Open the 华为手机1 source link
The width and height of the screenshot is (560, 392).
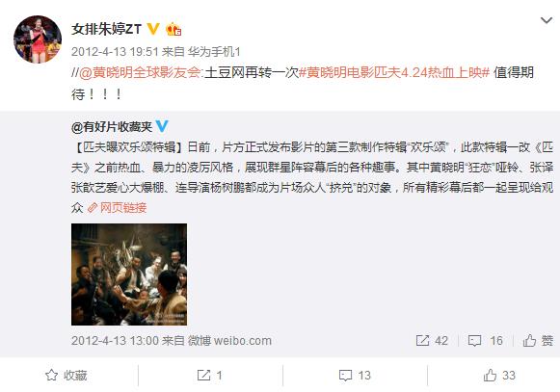214,52
